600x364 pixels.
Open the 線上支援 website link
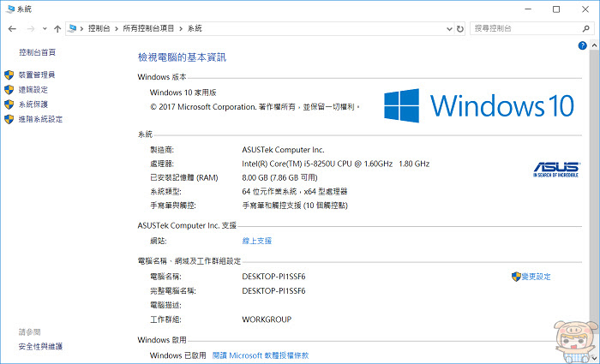pyautogui.click(x=257, y=241)
